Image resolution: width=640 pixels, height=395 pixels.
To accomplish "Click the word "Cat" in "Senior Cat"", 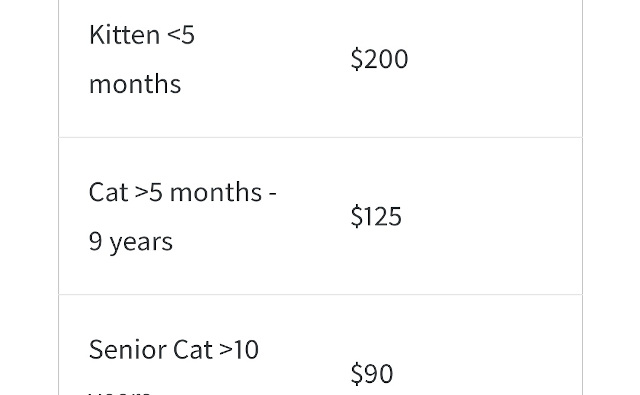I will click(x=193, y=350).
